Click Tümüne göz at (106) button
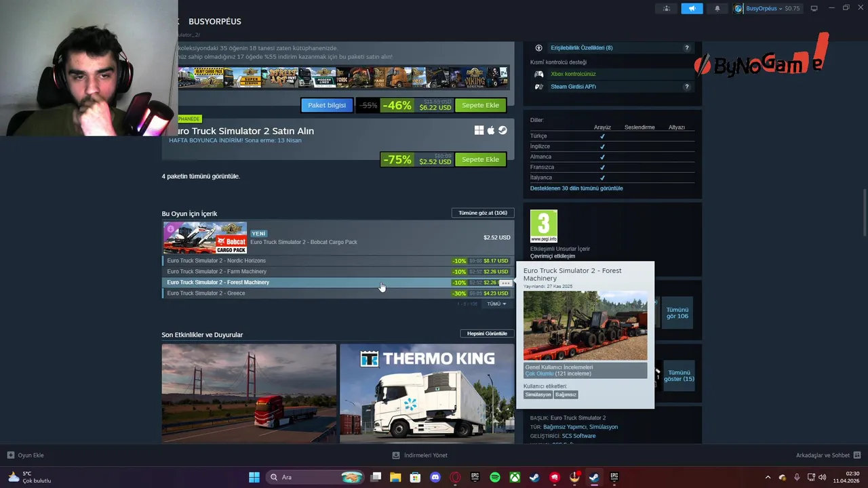Image resolution: width=868 pixels, height=488 pixels. (483, 213)
